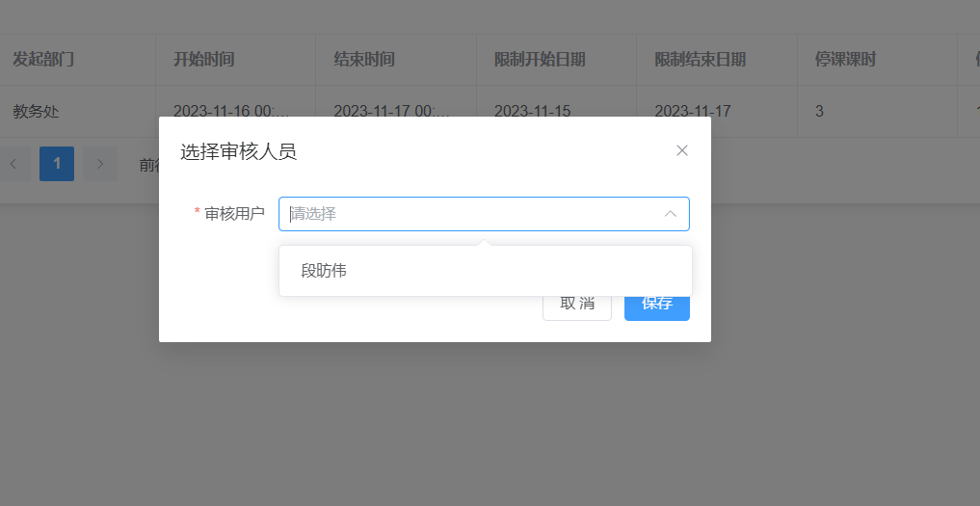This screenshot has width=980, height=506.
Task: Click the 结束时间 column header
Action: point(364,60)
